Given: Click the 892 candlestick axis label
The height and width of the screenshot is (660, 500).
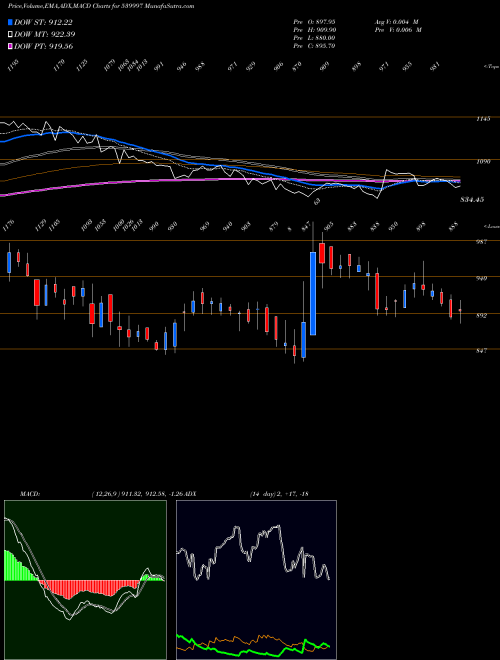Looking at the screenshot, I should click(482, 315).
